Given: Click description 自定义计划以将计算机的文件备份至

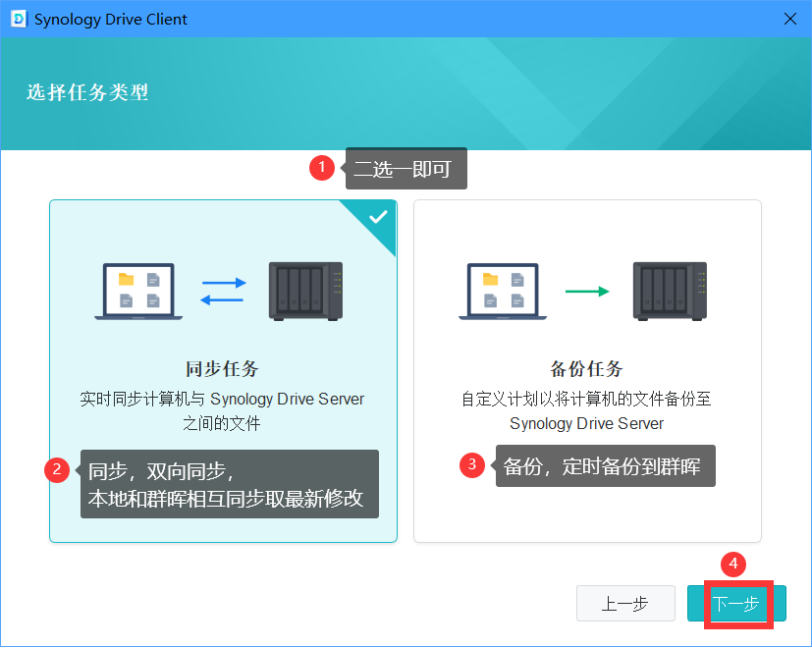Looking at the screenshot, I should [586, 399].
